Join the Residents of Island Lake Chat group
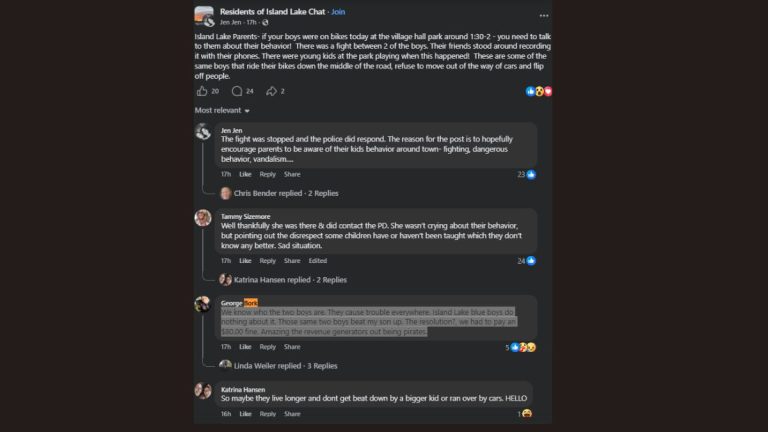The image size is (768, 432). (338, 12)
